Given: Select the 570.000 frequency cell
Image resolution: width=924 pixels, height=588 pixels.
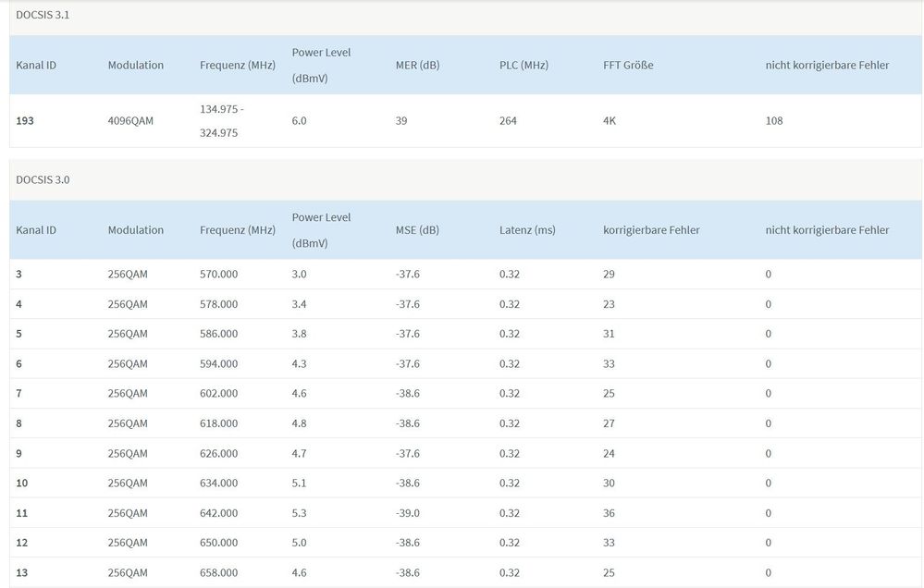Looking at the screenshot, I should 218,275.
